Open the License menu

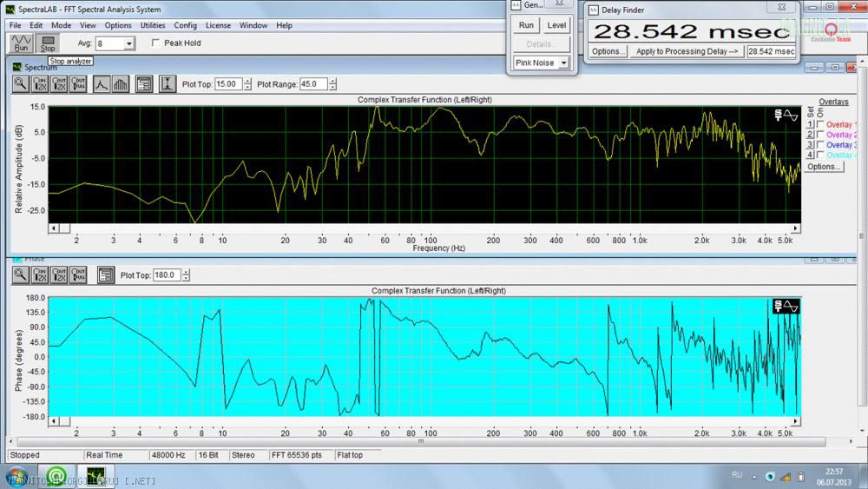click(x=218, y=25)
